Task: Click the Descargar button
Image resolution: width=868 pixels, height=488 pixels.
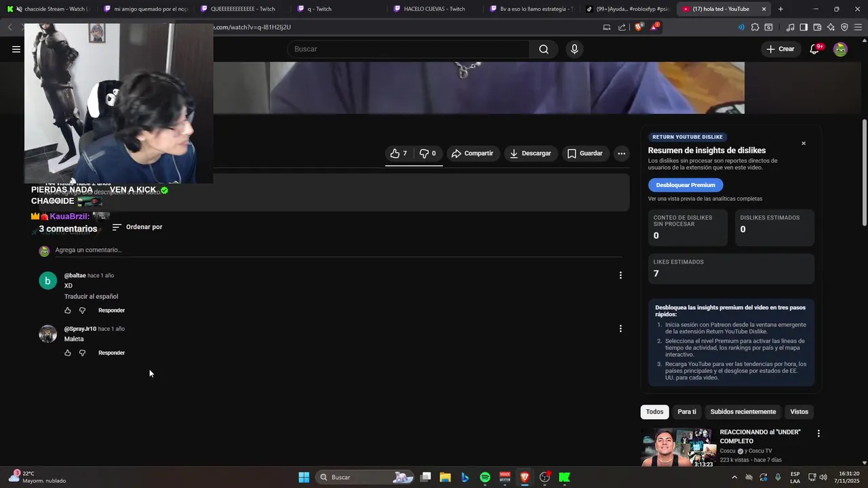Action: pyautogui.click(x=530, y=153)
